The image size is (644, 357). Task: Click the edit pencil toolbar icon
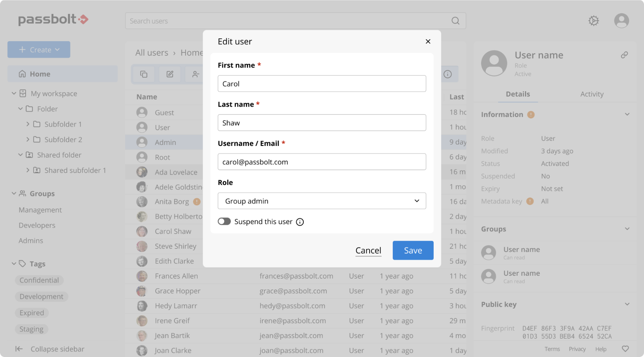pos(170,74)
